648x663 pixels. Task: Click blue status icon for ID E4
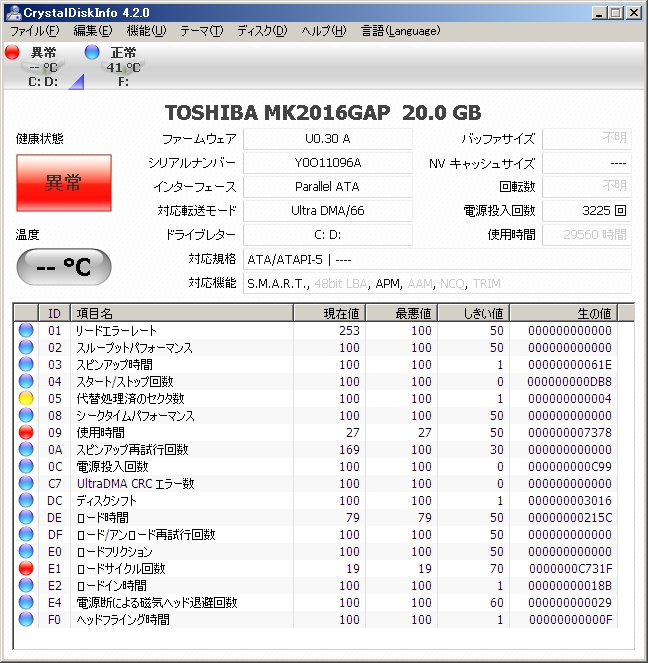point(26,602)
